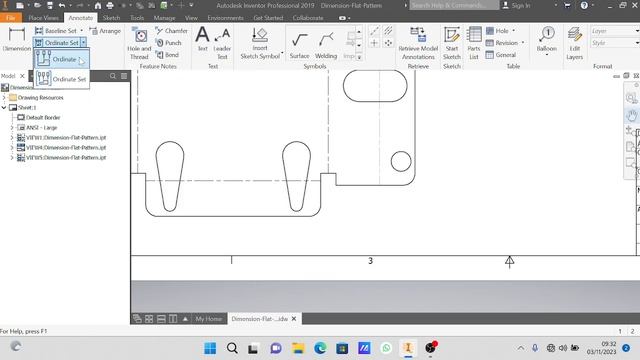Select the Balloon tool

[547, 40]
